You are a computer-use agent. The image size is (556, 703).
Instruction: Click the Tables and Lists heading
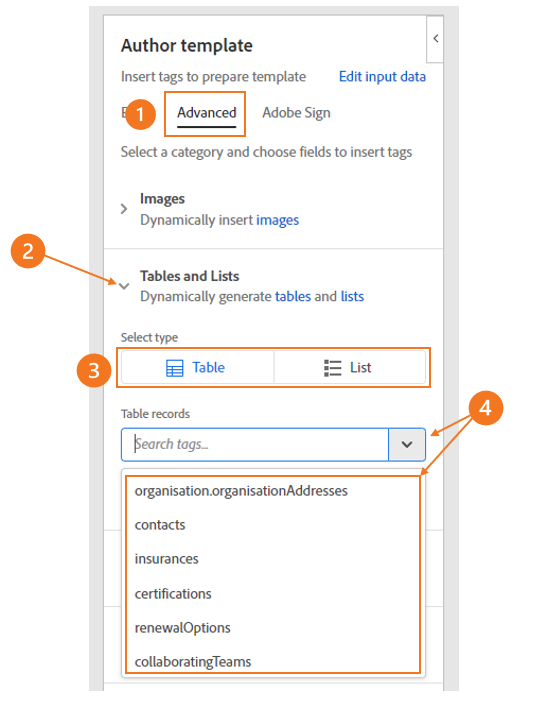tap(190, 276)
